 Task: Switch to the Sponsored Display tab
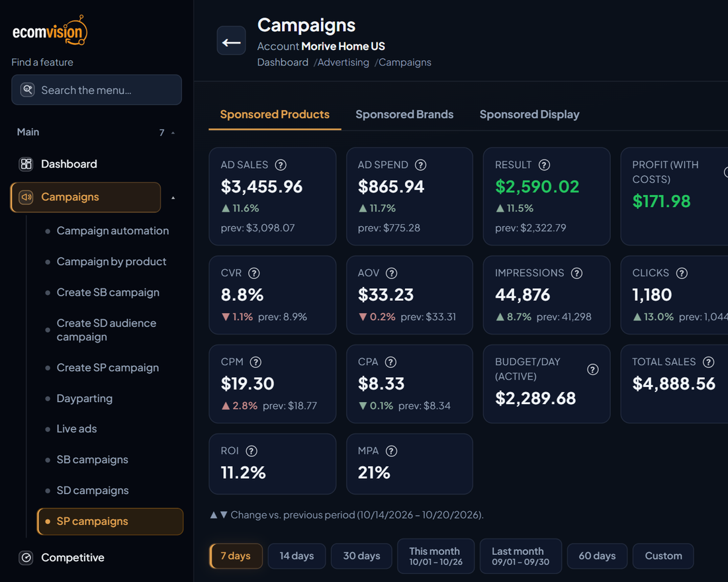(529, 114)
